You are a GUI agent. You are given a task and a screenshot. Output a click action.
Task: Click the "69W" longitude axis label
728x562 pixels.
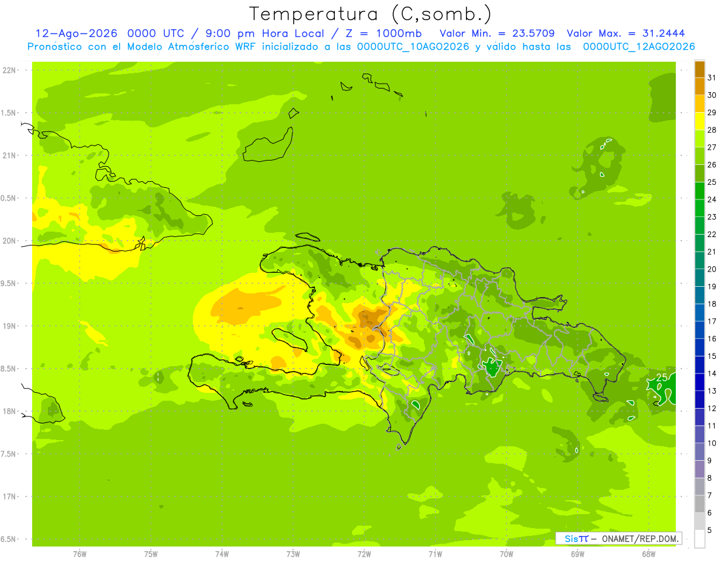tap(578, 554)
